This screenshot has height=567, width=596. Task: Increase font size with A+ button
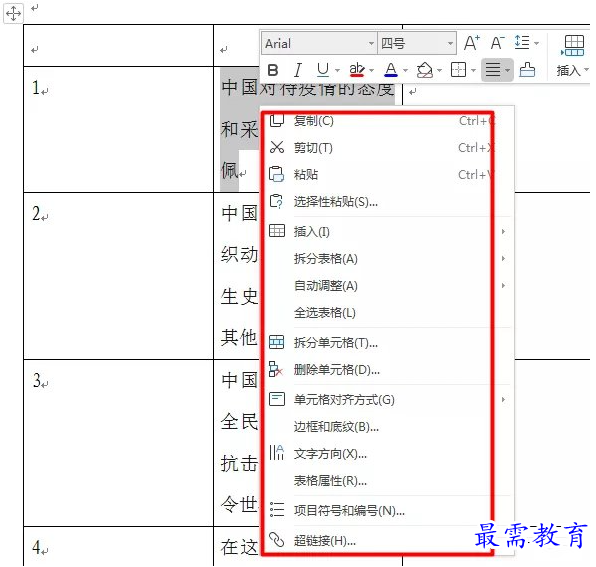[x=472, y=43]
